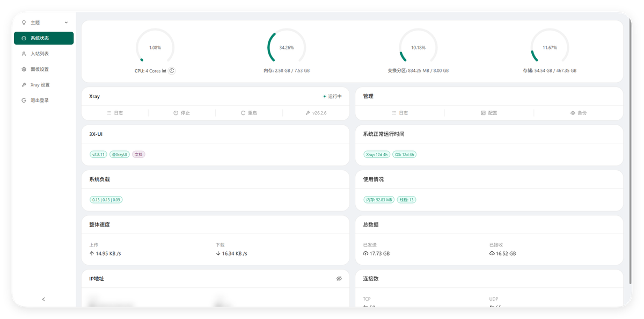Click the download arrow icon at 16.34 KB/s
The height and width of the screenshot is (319, 644).
[x=218, y=253]
